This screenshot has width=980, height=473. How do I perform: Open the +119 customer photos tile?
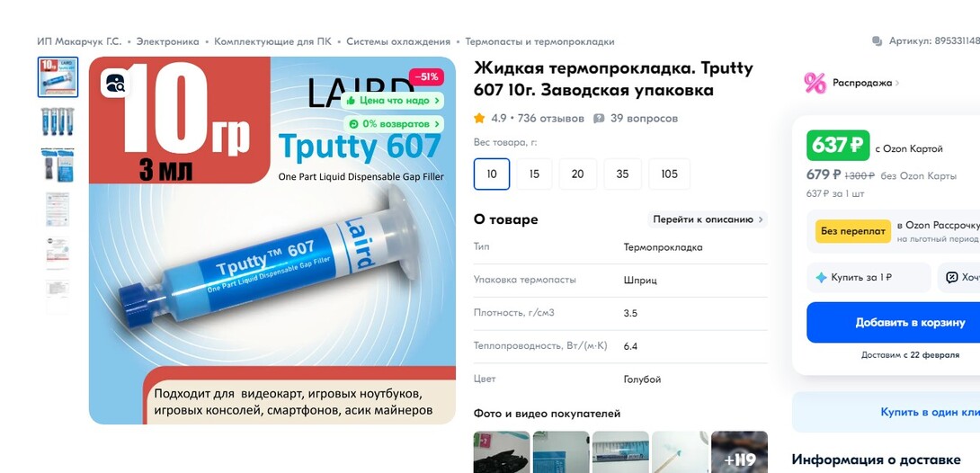point(739,452)
